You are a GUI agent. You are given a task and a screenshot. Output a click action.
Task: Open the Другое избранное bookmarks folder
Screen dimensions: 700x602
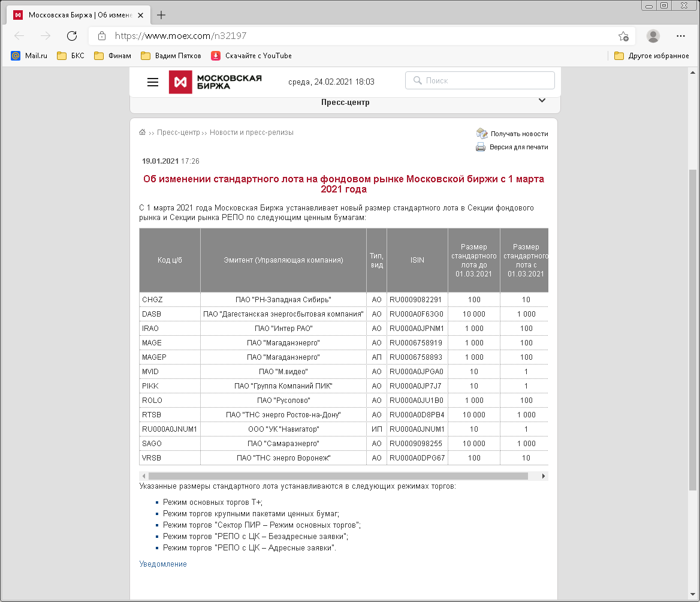click(x=652, y=56)
